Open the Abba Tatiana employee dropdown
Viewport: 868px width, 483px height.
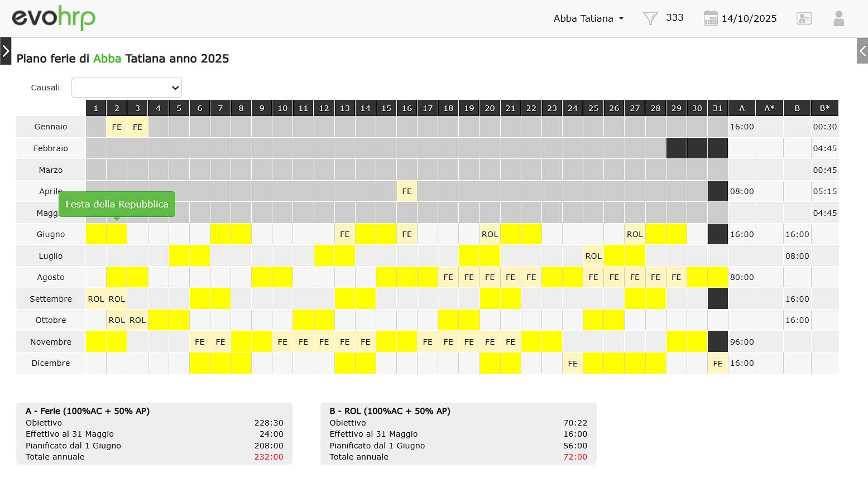(x=588, y=18)
